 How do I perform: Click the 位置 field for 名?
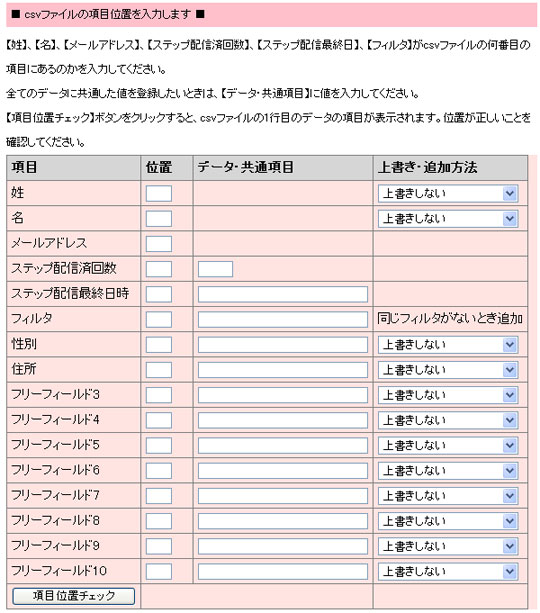[x=159, y=219]
